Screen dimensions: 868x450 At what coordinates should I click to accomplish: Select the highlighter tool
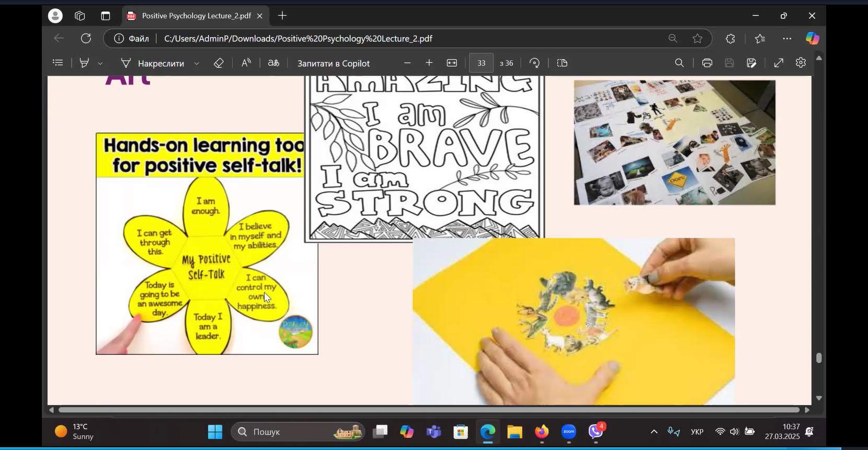point(84,63)
